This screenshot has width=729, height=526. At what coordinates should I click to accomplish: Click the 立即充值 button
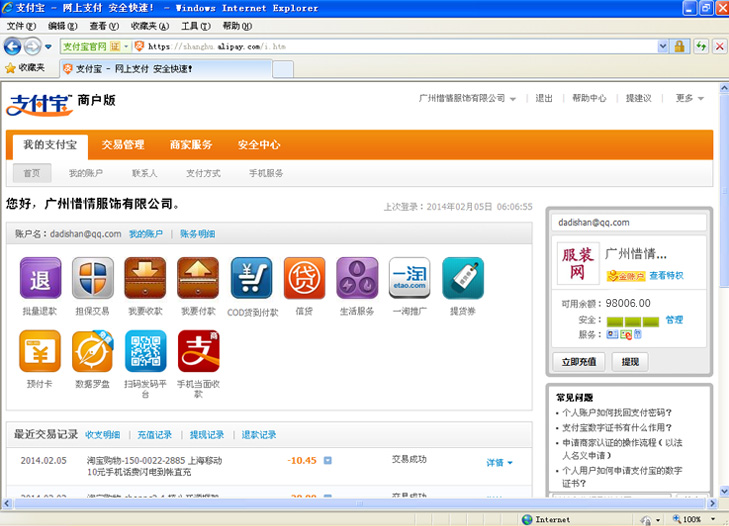tap(579, 362)
